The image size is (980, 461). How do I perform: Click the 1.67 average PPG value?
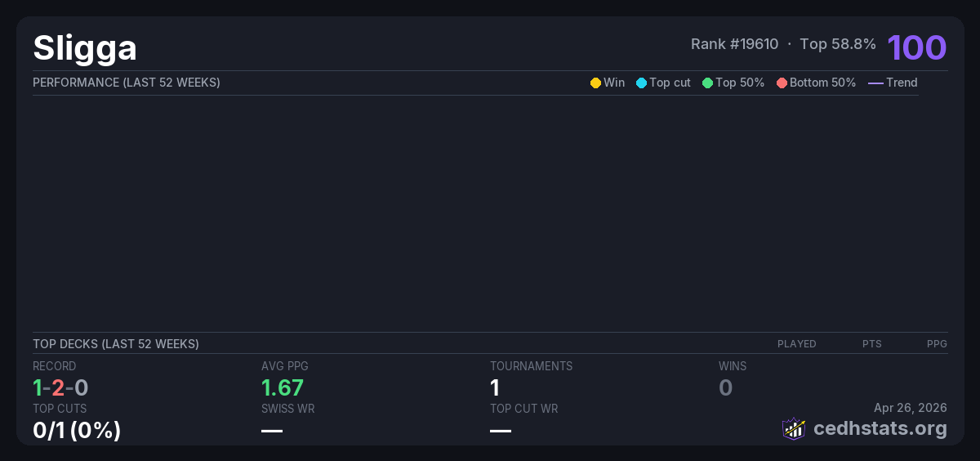[x=283, y=387]
